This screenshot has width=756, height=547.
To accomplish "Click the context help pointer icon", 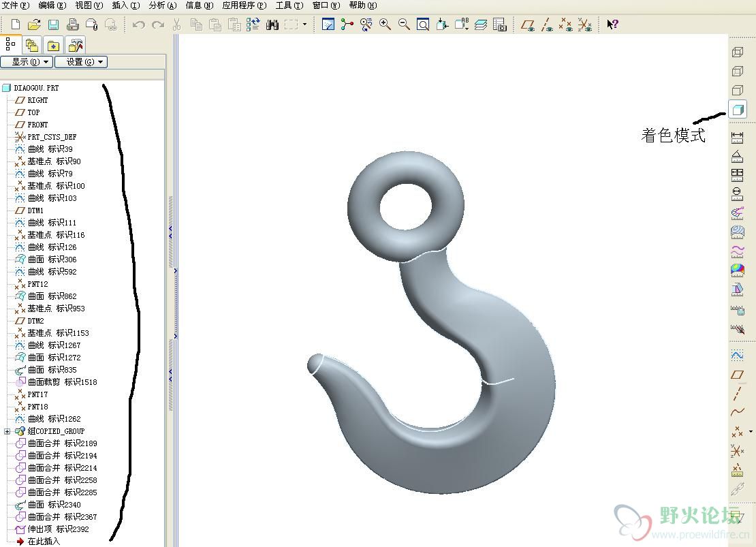I will pyautogui.click(x=612, y=24).
